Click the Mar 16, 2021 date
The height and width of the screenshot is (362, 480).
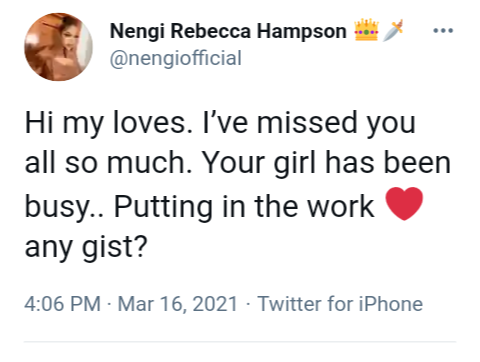pos(177,304)
